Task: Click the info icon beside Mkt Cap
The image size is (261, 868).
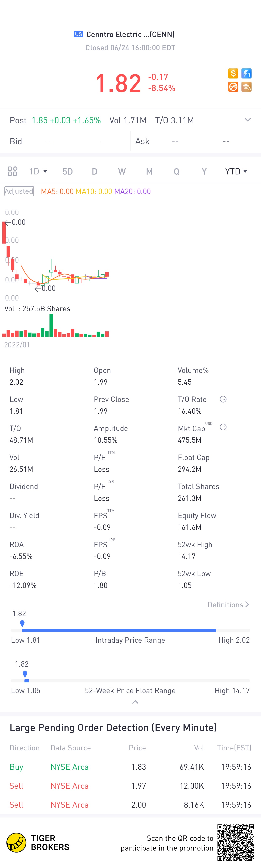Action: point(223,427)
